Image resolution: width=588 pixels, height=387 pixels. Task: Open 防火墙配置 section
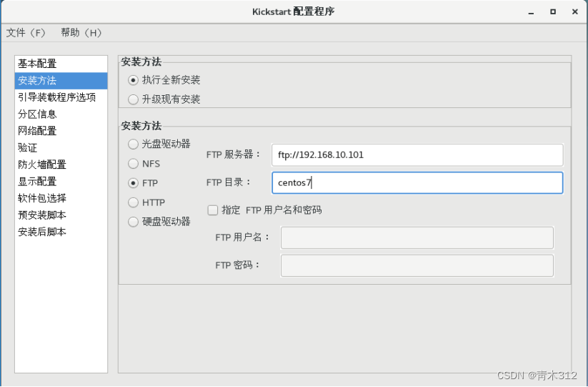tap(61, 165)
